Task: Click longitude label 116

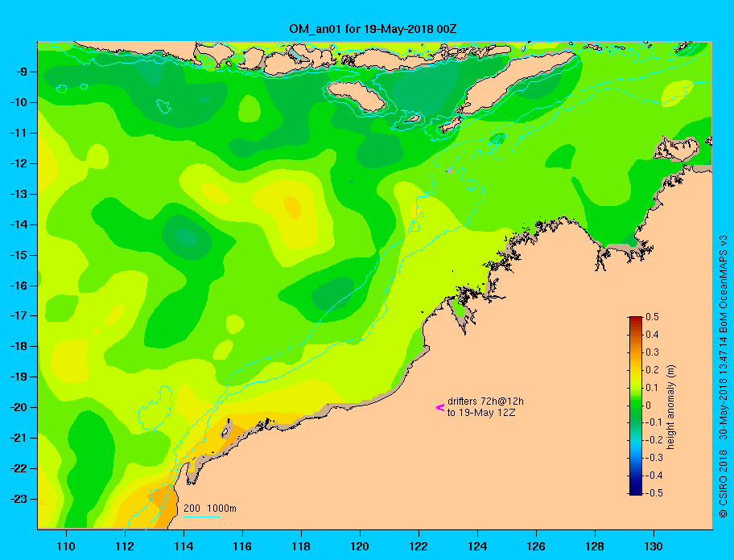Action: point(242,546)
